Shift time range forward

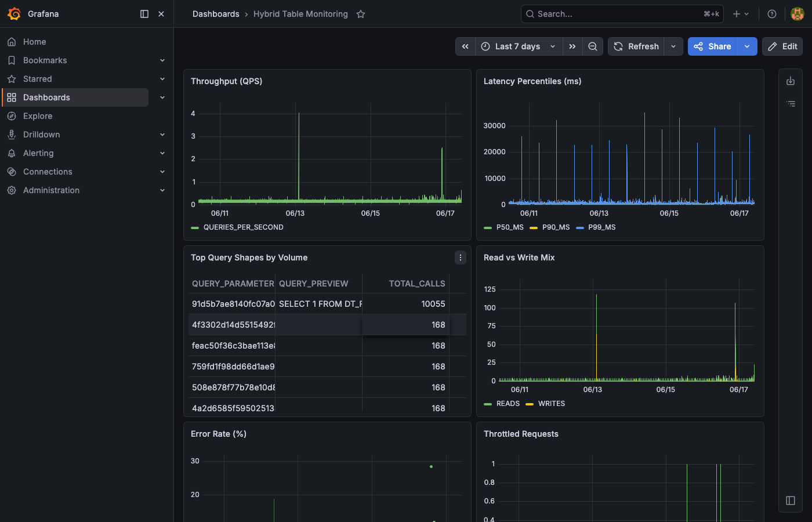[572, 46]
